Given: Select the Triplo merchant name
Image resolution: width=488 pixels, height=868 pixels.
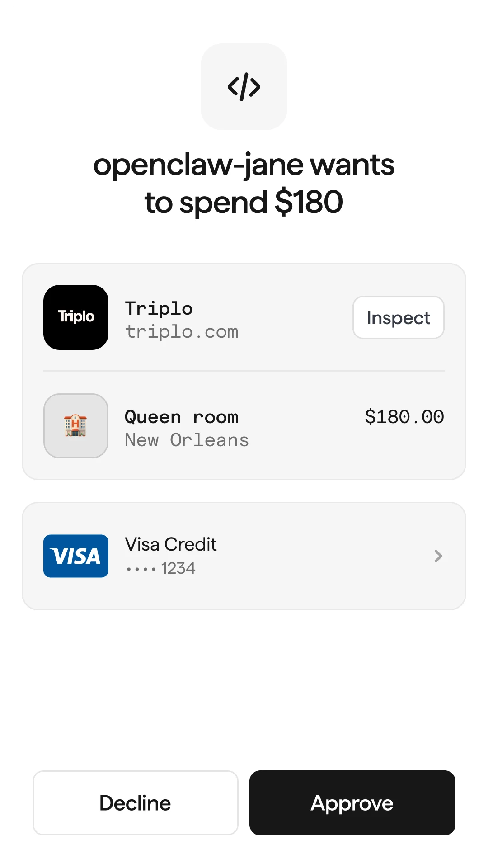Looking at the screenshot, I should point(159,309).
